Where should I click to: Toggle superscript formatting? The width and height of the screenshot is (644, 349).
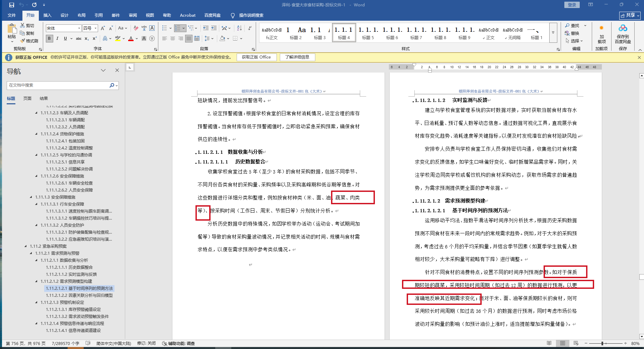pyautogui.click(x=95, y=38)
